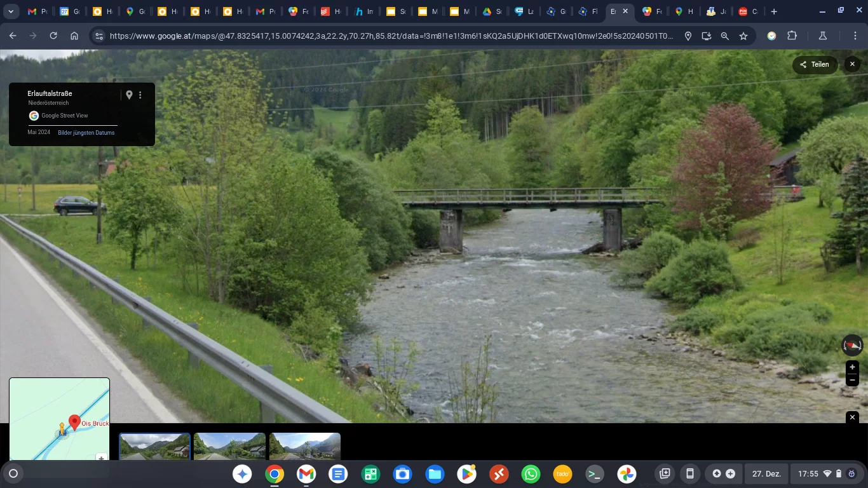This screenshot has height=488, width=868.
Task: Click the Teilen share button
Action: tap(814, 64)
